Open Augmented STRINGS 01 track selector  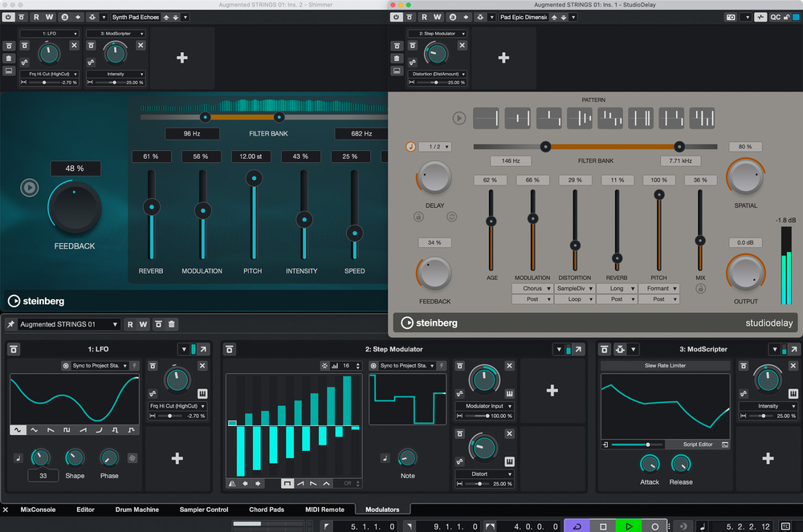[x=68, y=324]
